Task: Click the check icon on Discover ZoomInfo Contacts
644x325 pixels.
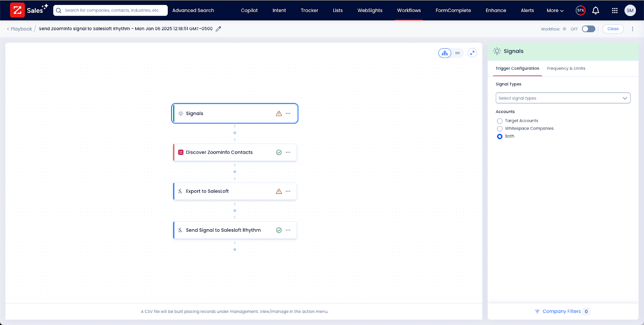Action: click(x=279, y=152)
